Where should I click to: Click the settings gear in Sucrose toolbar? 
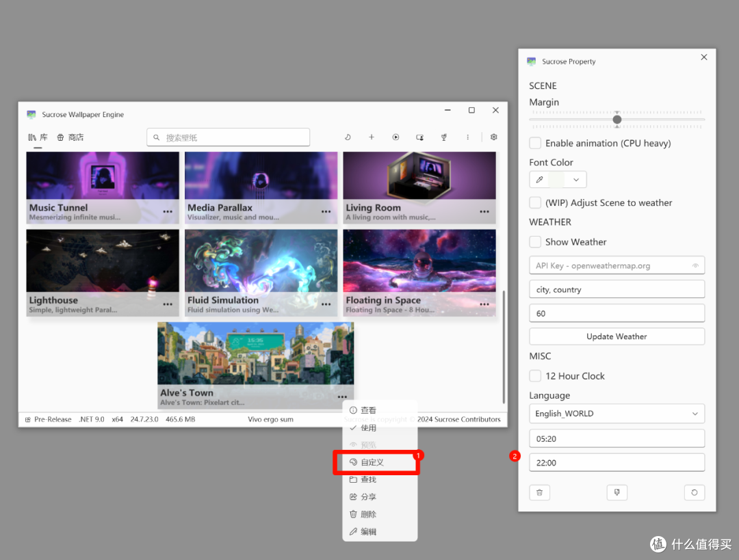pyautogui.click(x=493, y=137)
